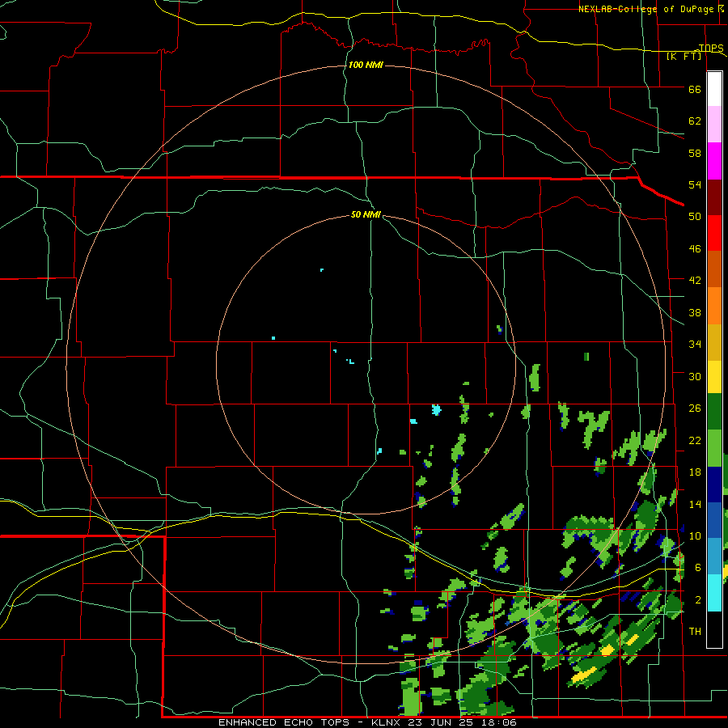The width and height of the screenshot is (728, 728).
Task: Click the 38 legend value
Action: [x=695, y=313]
